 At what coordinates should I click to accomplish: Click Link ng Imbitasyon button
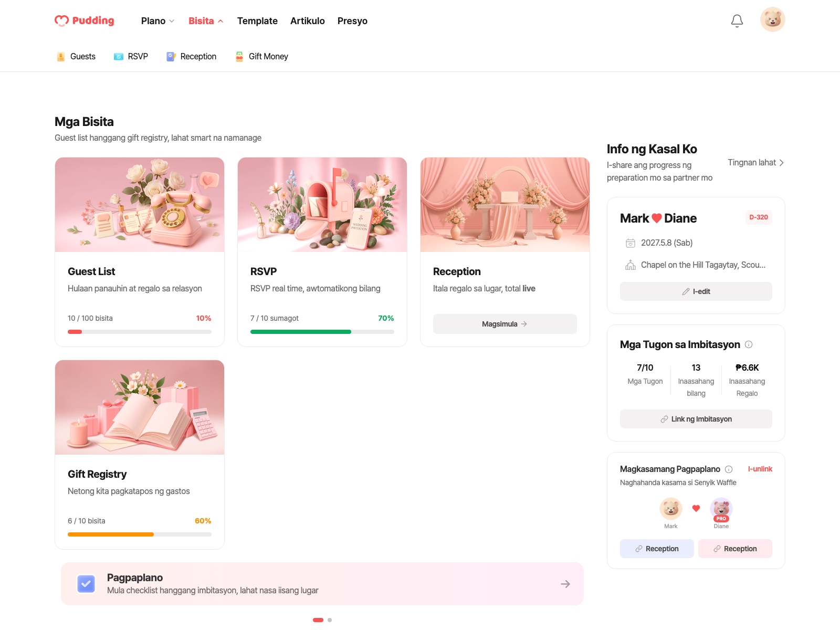(x=696, y=419)
